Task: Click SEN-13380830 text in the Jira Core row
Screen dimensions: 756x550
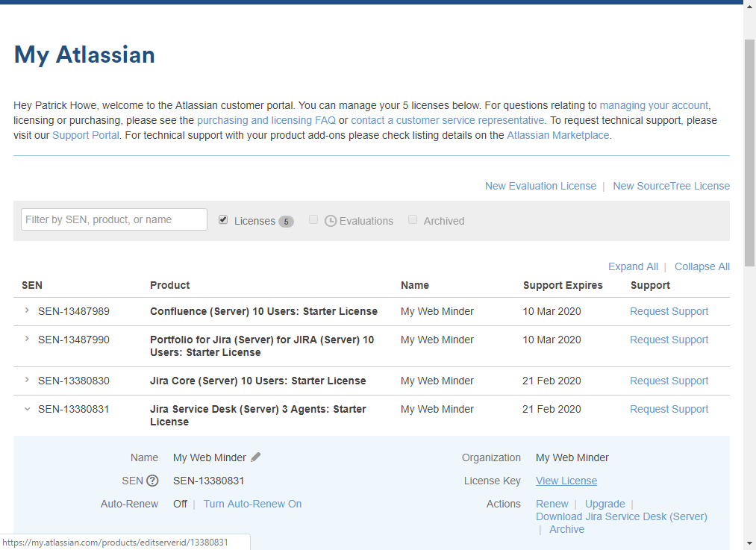Action: click(x=74, y=381)
